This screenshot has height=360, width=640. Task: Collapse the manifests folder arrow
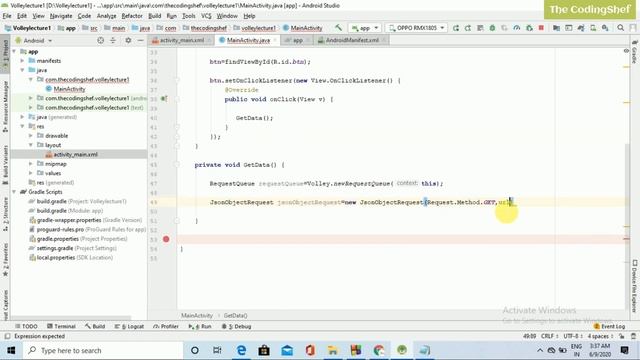click(22, 61)
